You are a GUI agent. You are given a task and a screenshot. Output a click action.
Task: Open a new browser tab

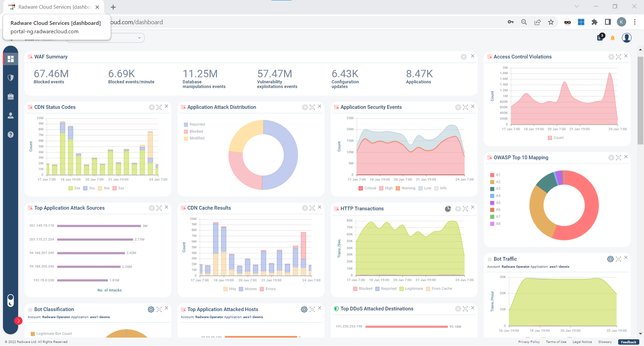point(113,7)
